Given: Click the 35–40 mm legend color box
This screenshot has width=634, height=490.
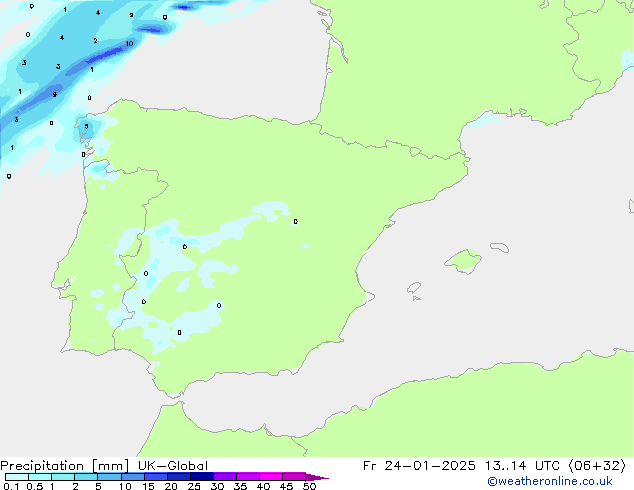Looking at the screenshot, I should [x=247, y=477].
